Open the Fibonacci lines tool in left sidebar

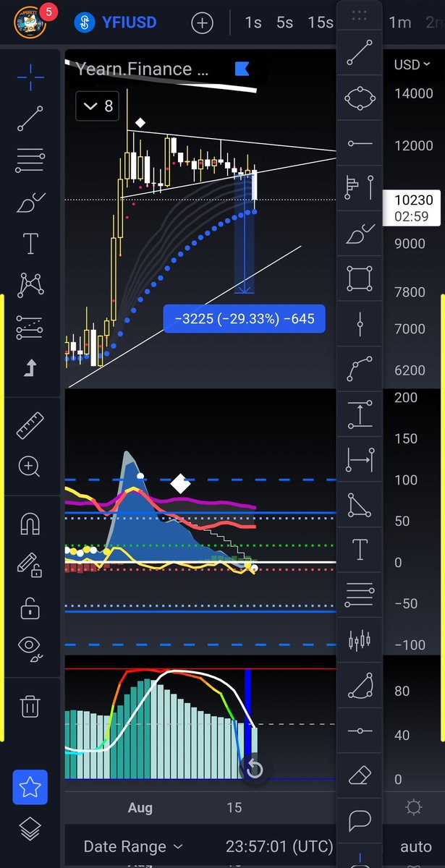point(30,161)
